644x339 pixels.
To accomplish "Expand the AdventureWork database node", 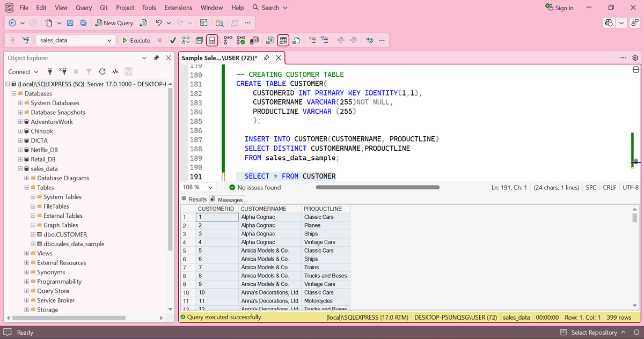I will click(x=20, y=122).
